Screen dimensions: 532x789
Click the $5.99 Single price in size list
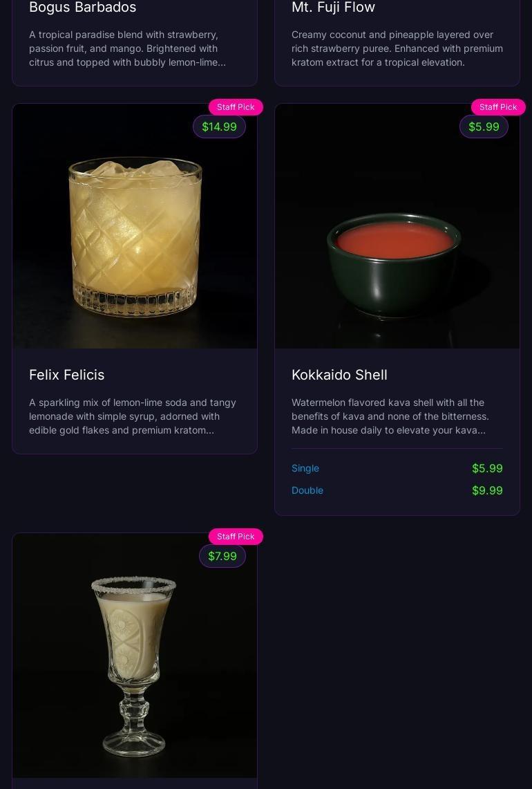click(x=487, y=468)
